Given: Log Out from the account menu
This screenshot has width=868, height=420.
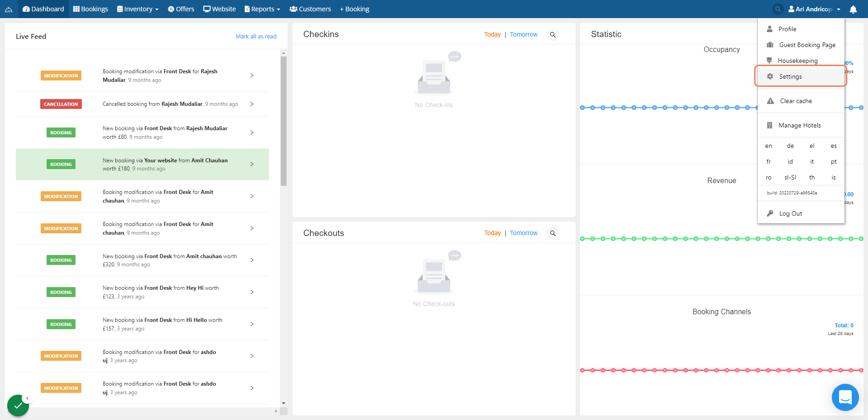Looking at the screenshot, I should click(x=801, y=213).
